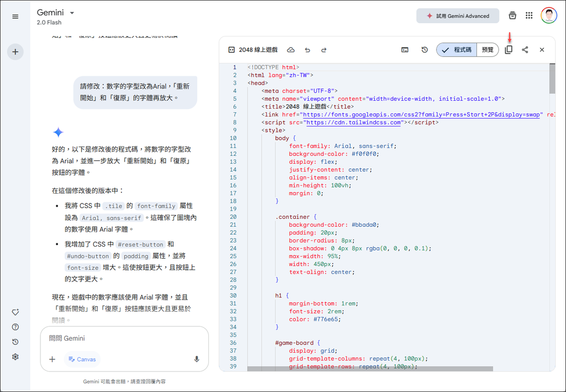Open the hamburger main menu

pos(15,17)
